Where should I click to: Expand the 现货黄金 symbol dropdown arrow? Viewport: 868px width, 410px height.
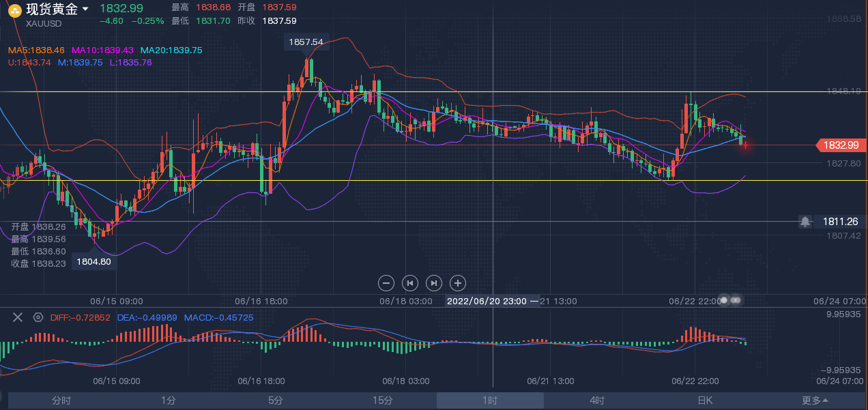tap(85, 10)
